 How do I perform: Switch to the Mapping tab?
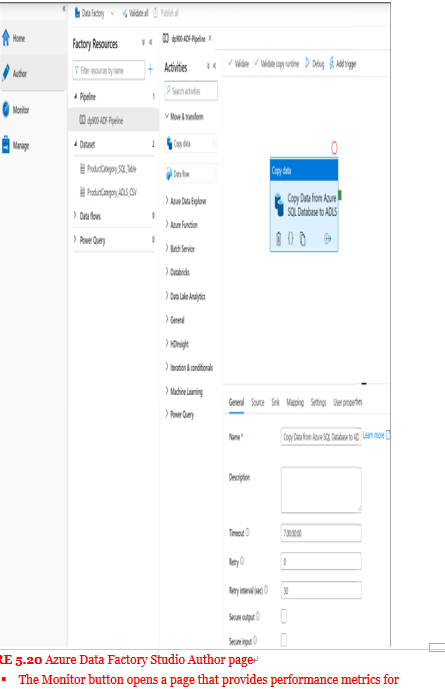click(295, 402)
